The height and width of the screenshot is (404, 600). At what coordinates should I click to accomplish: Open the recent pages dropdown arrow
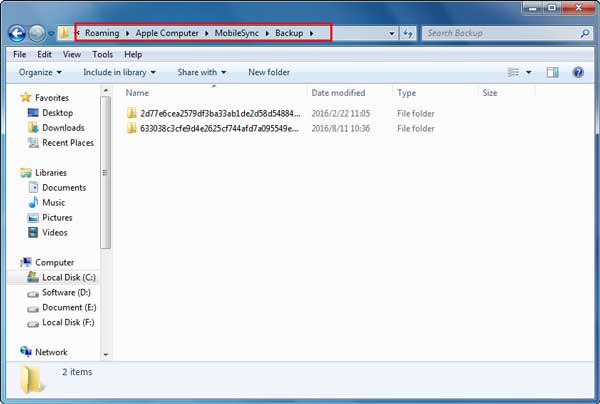click(51, 34)
